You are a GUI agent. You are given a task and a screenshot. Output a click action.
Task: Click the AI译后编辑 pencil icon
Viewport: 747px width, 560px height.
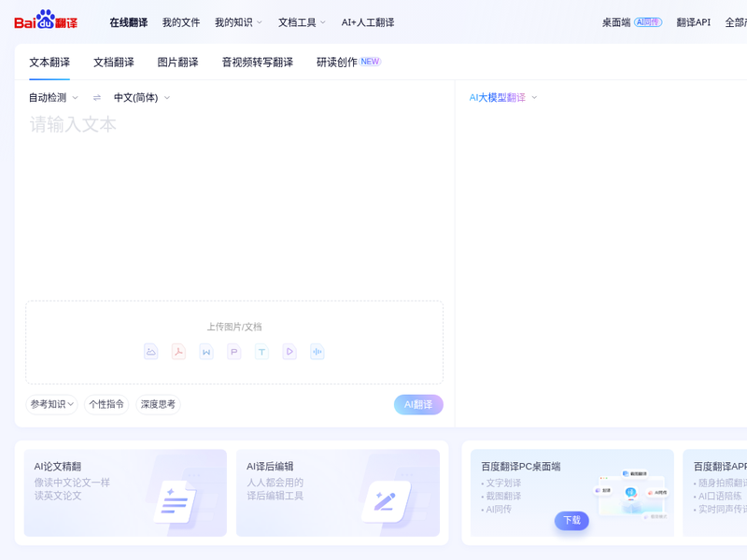click(x=386, y=501)
